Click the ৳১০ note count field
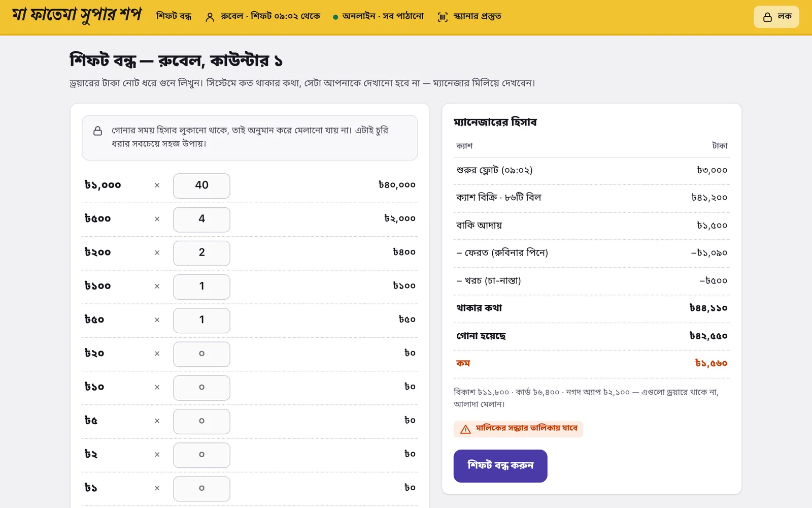The height and width of the screenshot is (508, 812). 201,388
